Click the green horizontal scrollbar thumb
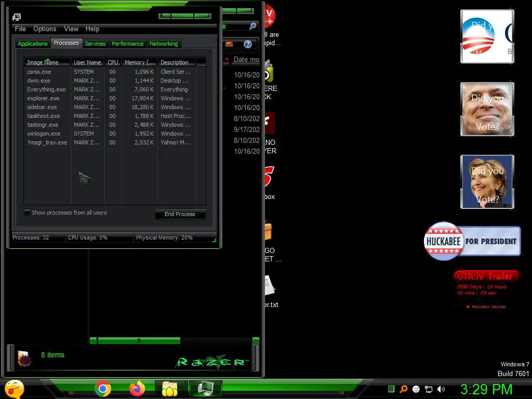The image size is (532, 399). tap(139, 340)
